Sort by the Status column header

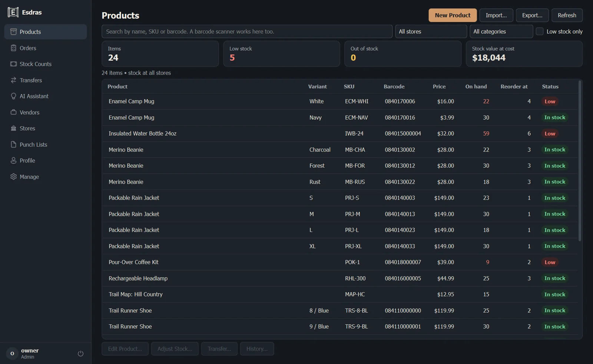550,86
